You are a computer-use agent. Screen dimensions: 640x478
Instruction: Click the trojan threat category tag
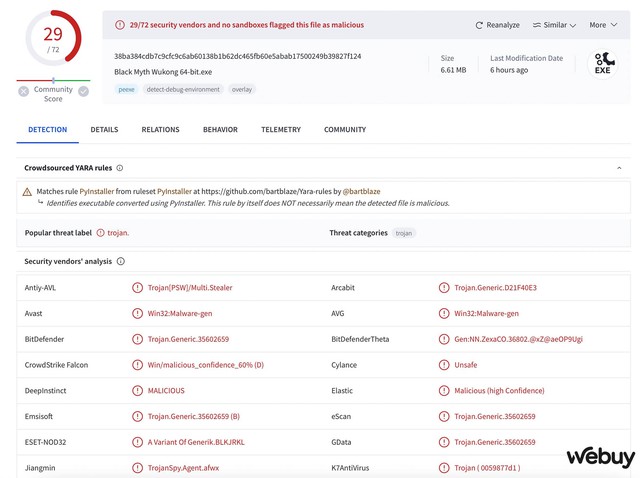pyautogui.click(x=404, y=233)
